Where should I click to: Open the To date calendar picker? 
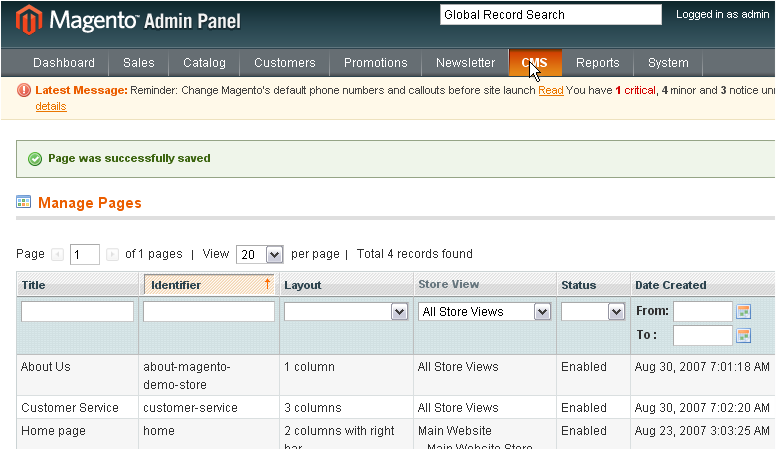click(743, 336)
